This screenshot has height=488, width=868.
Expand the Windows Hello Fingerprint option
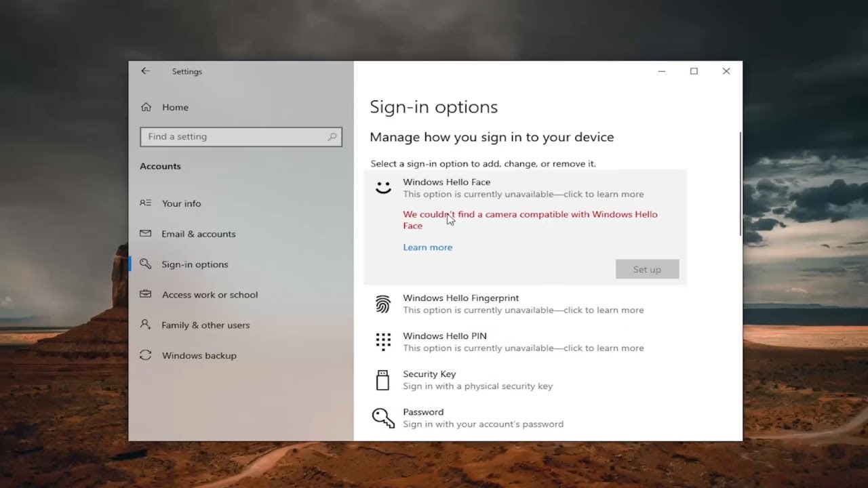click(x=525, y=304)
